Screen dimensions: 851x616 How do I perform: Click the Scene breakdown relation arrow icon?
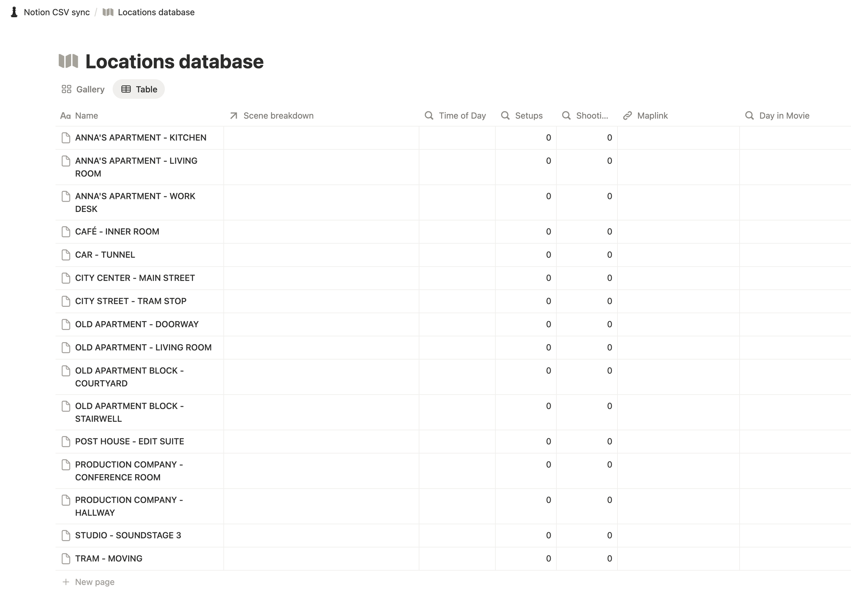tap(234, 115)
